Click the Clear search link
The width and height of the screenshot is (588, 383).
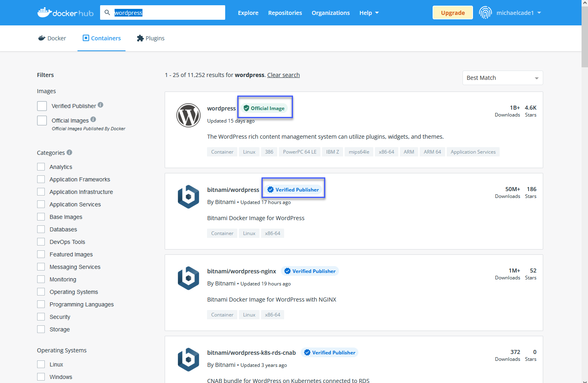pos(283,75)
